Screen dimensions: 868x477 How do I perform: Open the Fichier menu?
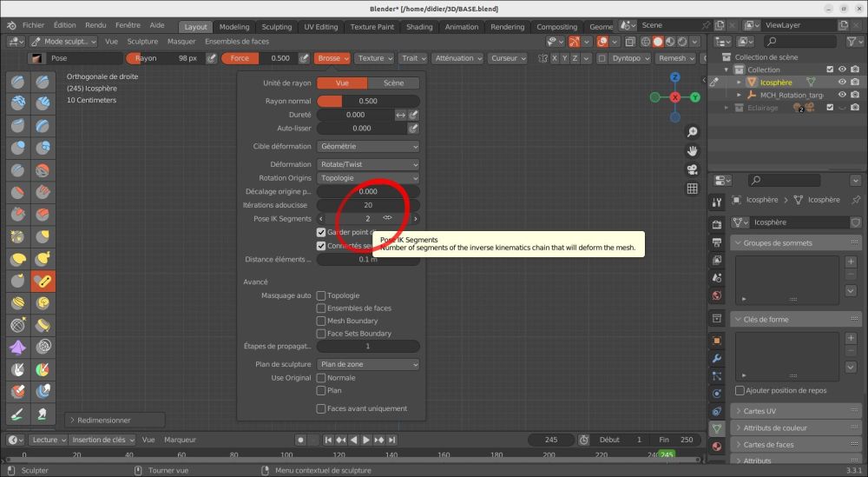point(33,25)
